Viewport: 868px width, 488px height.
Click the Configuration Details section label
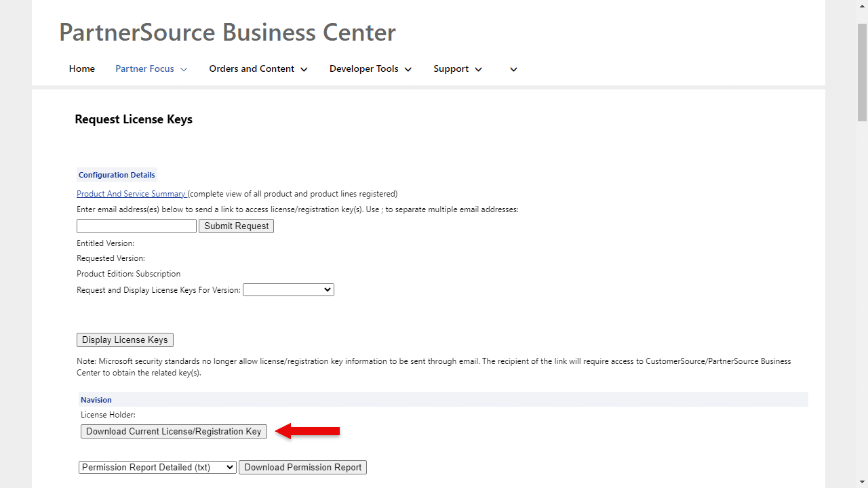[117, 175]
